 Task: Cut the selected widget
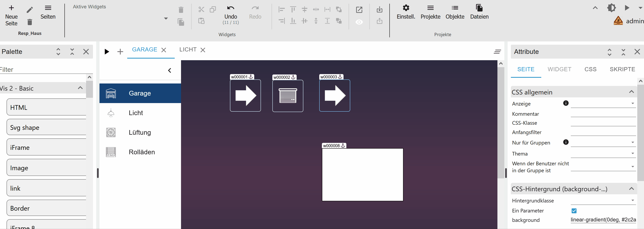(x=201, y=10)
